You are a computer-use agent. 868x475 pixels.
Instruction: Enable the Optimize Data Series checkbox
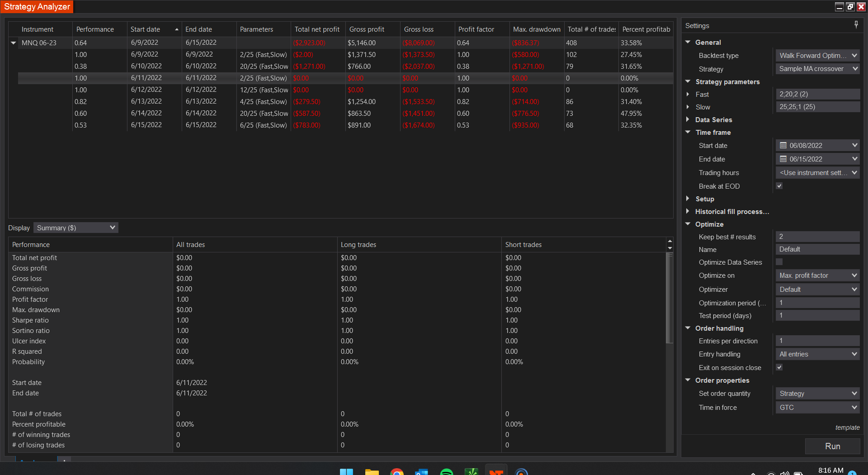[x=779, y=262]
